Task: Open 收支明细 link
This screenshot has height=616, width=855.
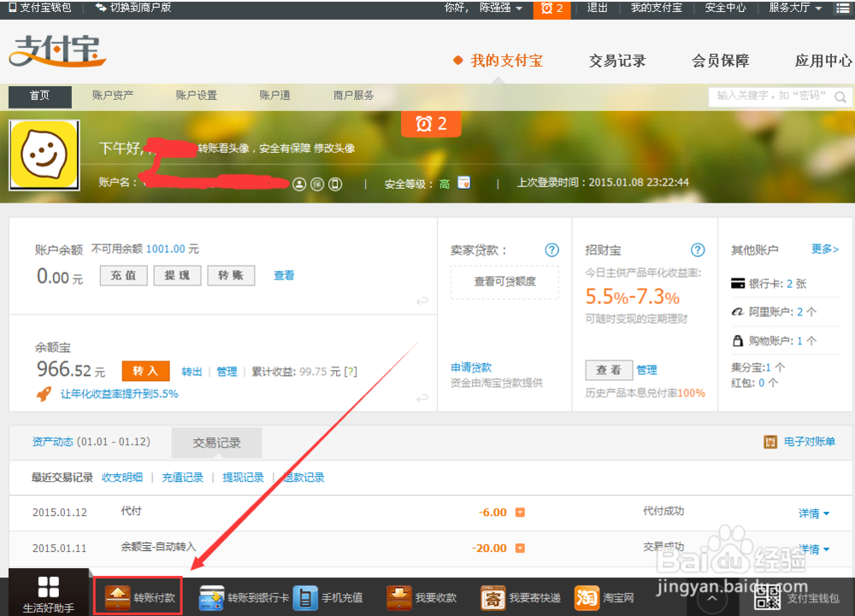Action: tap(122, 478)
